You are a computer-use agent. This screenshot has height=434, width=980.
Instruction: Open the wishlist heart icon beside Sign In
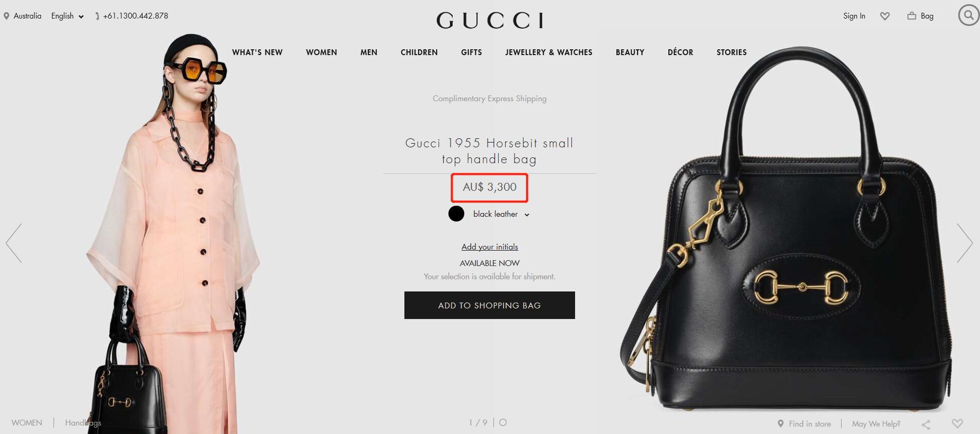click(x=885, y=16)
